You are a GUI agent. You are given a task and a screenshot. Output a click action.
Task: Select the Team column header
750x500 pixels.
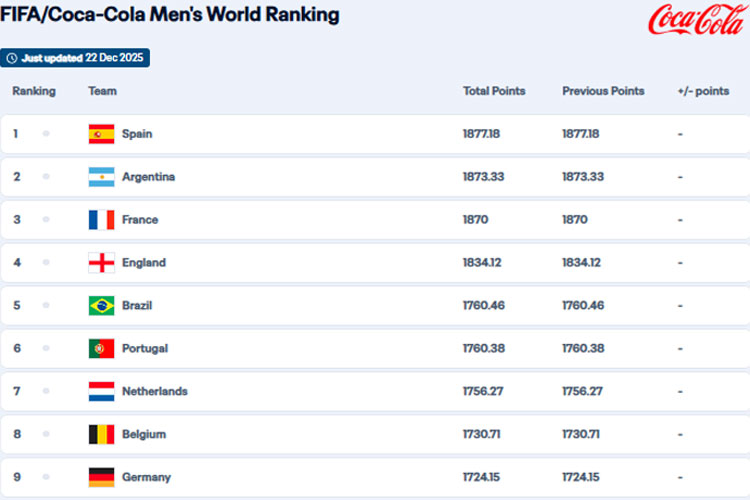[102, 91]
